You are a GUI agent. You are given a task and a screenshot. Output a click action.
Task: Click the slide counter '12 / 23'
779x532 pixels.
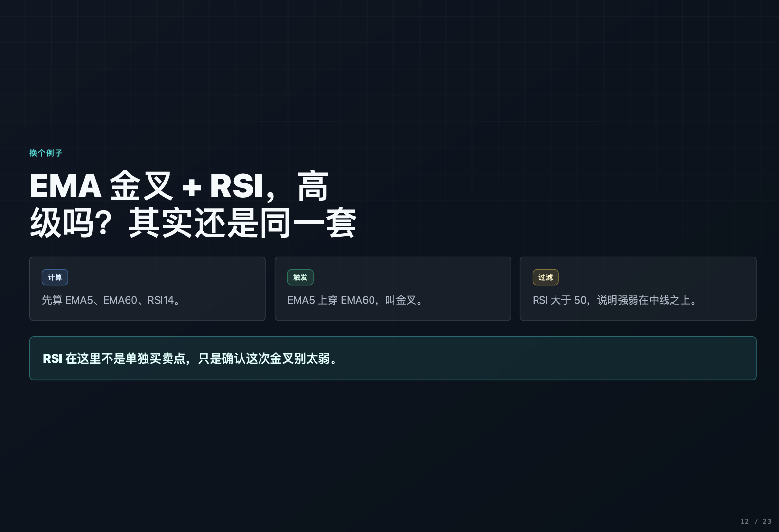(756, 521)
